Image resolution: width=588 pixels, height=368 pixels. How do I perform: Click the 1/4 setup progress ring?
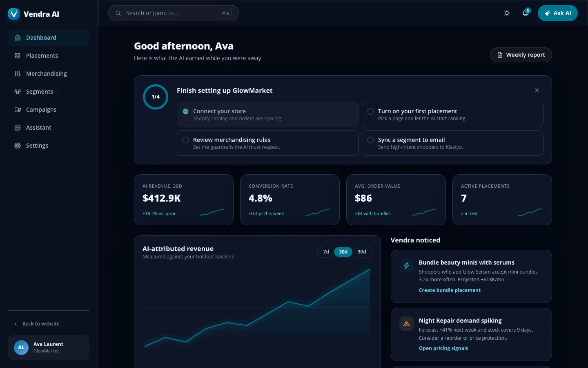pos(156,97)
